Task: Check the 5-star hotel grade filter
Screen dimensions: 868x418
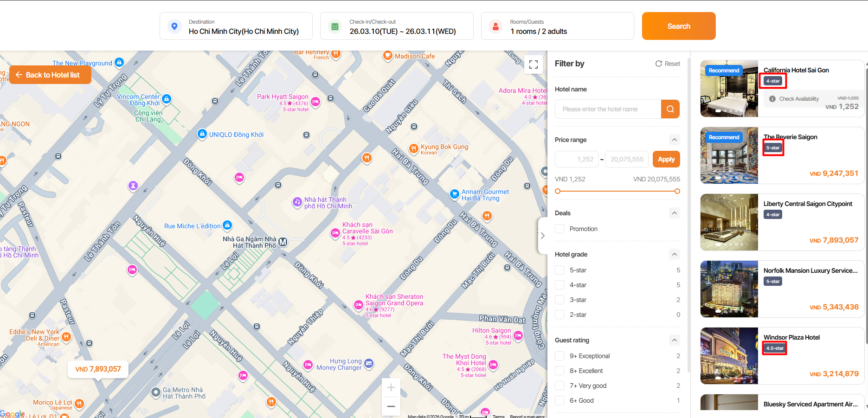Action: tap(559, 270)
